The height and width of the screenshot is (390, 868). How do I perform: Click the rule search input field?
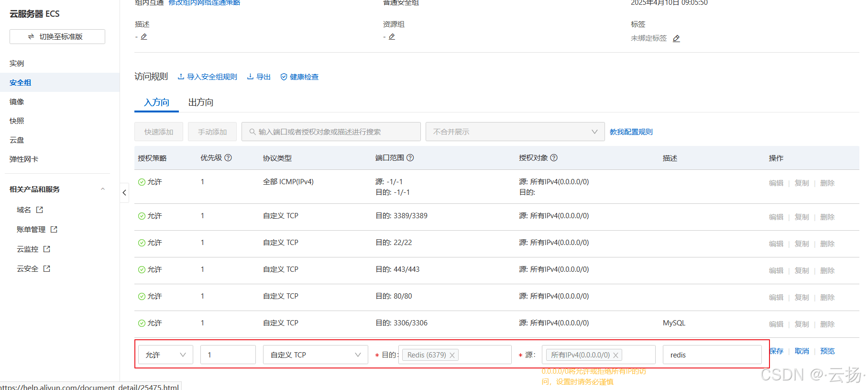(331, 132)
